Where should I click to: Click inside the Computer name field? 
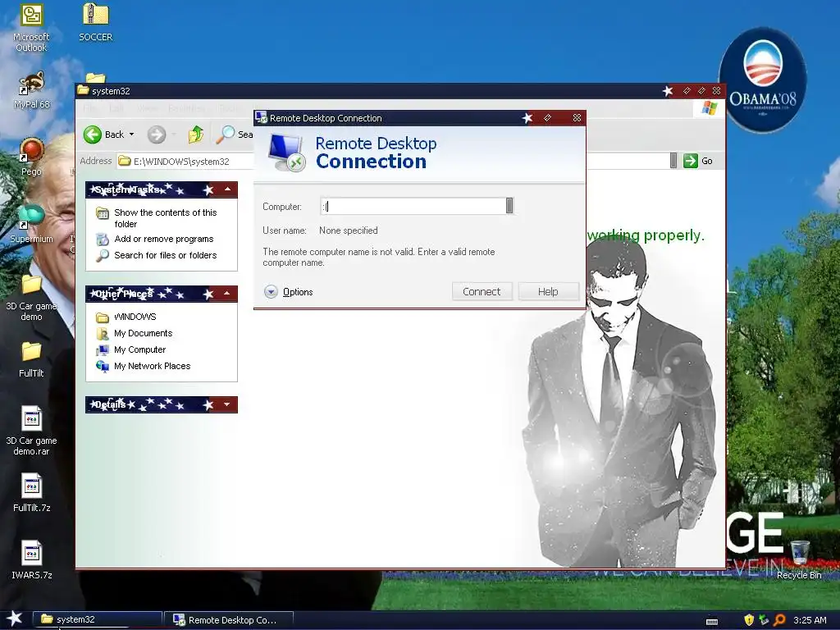coord(413,206)
